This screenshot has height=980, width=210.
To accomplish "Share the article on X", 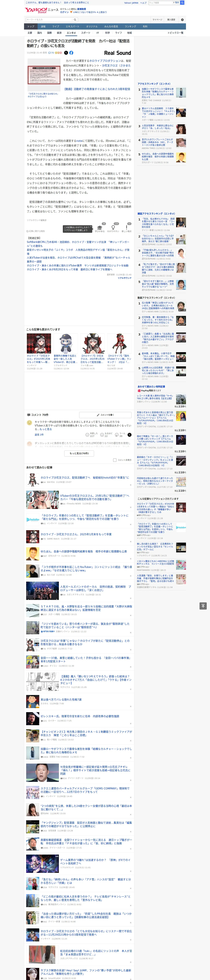I will point(66,53).
